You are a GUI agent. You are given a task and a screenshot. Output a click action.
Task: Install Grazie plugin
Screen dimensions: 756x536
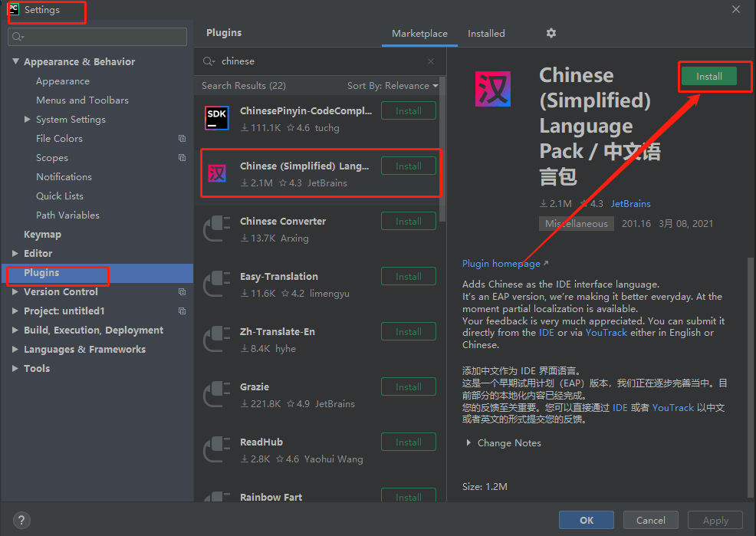[x=409, y=386]
